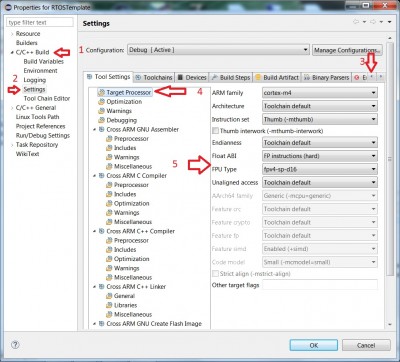Open the FPU Type dropdown

(320, 169)
